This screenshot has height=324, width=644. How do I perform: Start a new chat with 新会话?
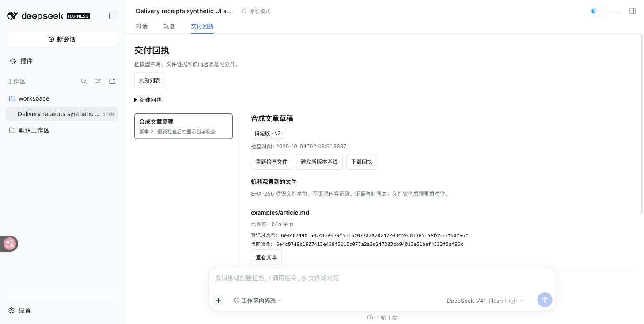[x=62, y=39]
